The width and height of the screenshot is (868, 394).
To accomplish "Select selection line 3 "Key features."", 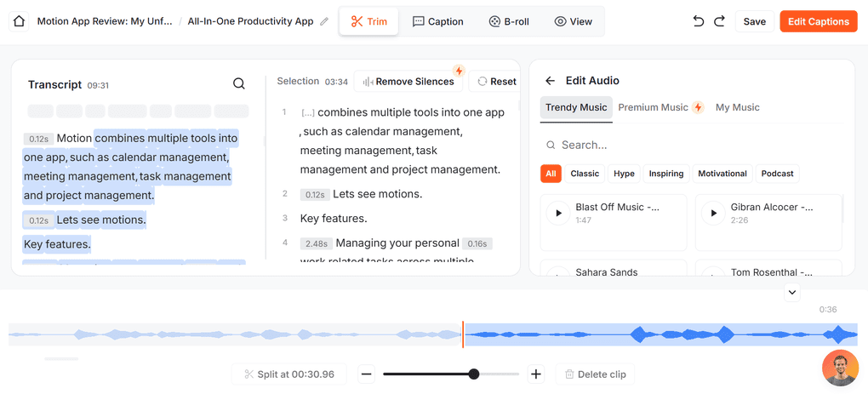I will (334, 218).
